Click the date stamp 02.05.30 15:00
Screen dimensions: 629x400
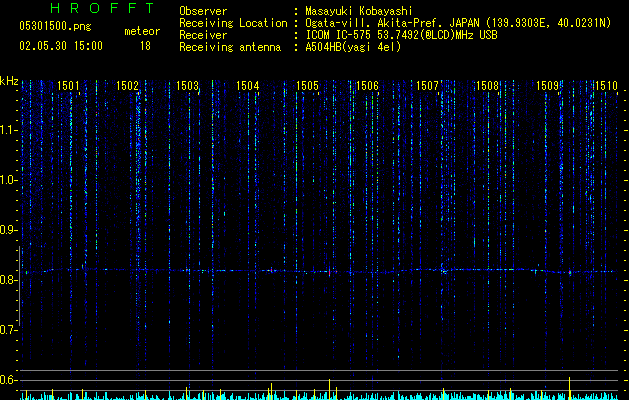pyautogui.click(x=61, y=46)
